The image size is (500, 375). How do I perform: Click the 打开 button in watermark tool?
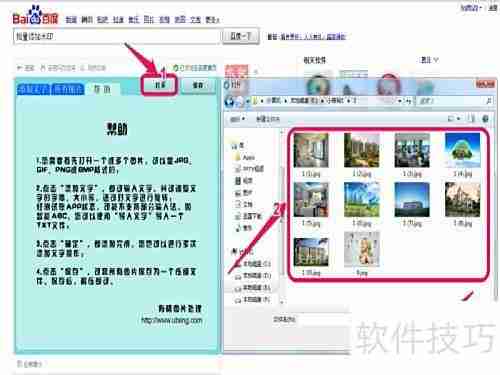pyautogui.click(x=160, y=86)
